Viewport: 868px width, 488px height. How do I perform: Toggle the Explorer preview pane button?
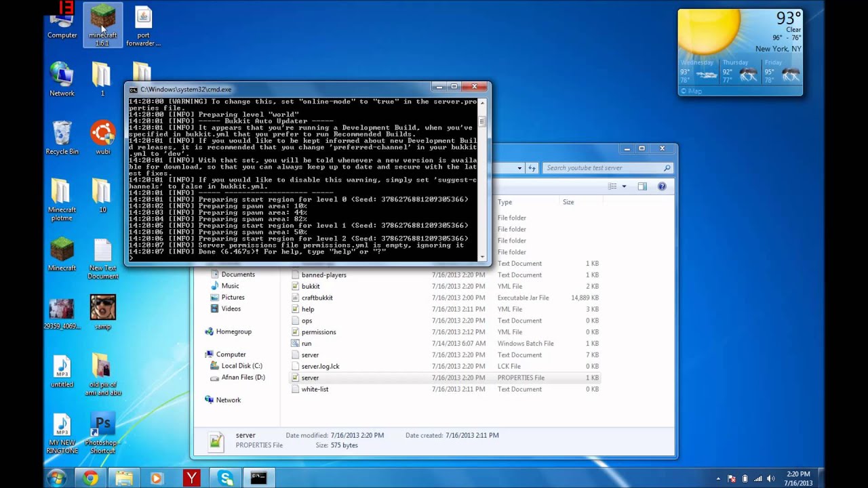click(642, 186)
